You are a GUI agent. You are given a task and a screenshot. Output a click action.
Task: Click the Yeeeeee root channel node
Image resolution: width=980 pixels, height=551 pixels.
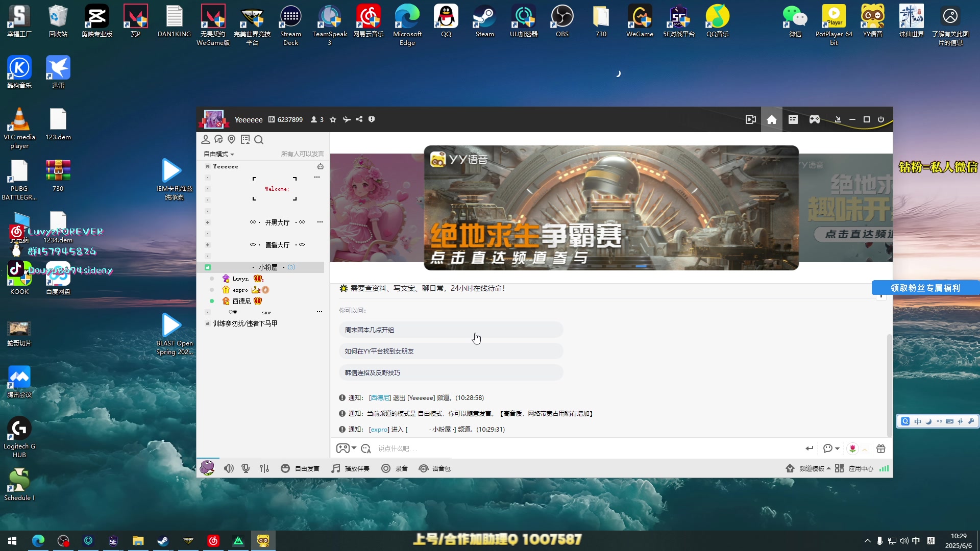pyautogui.click(x=225, y=166)
